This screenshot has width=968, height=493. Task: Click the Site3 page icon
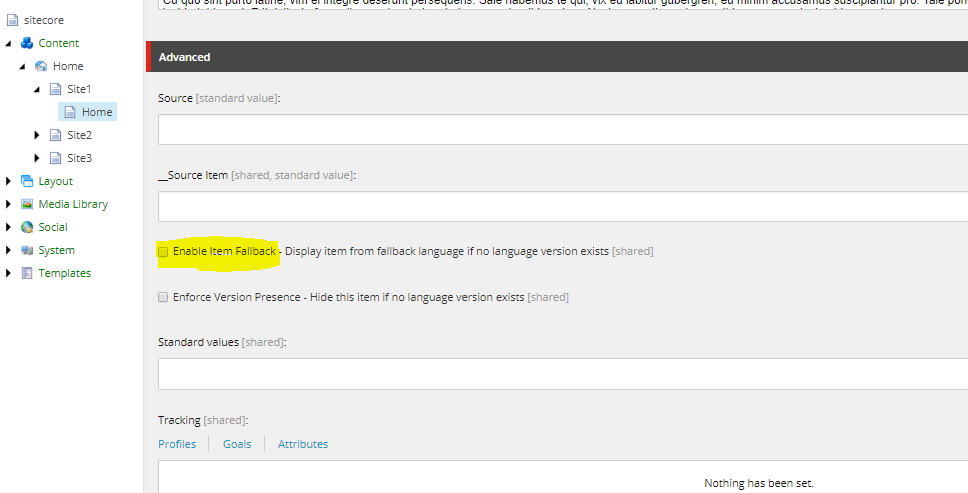[56, 158]
